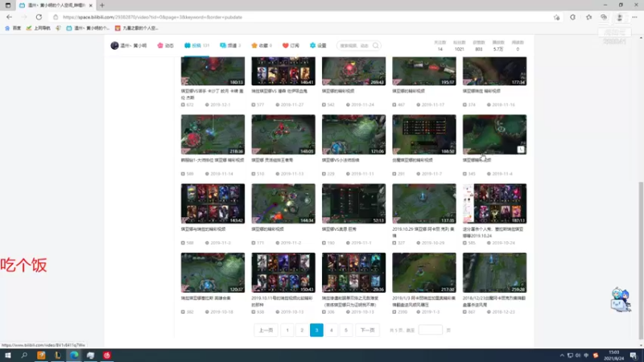Click the address bar URL
Image resolution: width=644 pixels, height=362 pixels.
point(152,17)
